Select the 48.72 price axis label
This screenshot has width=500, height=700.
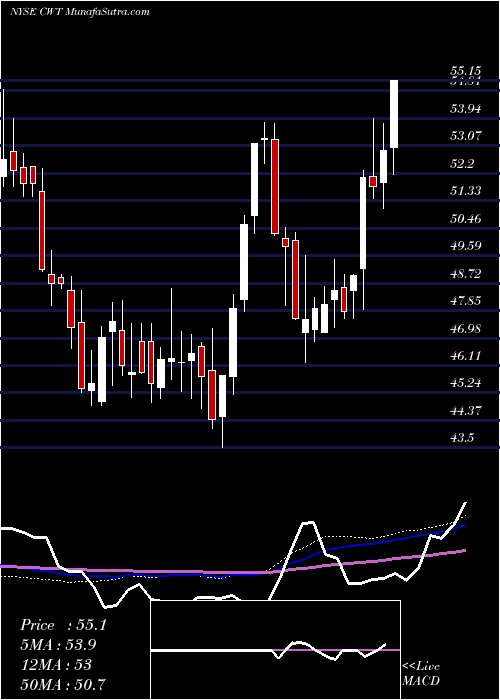pyautogui.click(x=466, y=274)
